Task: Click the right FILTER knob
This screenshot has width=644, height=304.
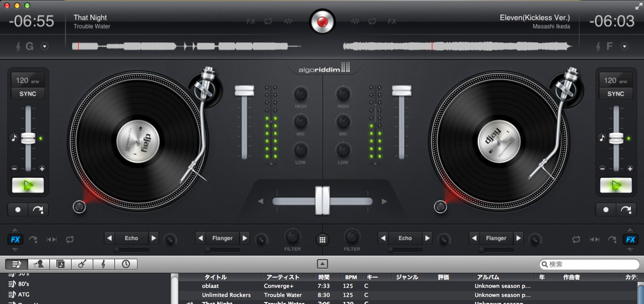Action: click(x=352, y=236)
